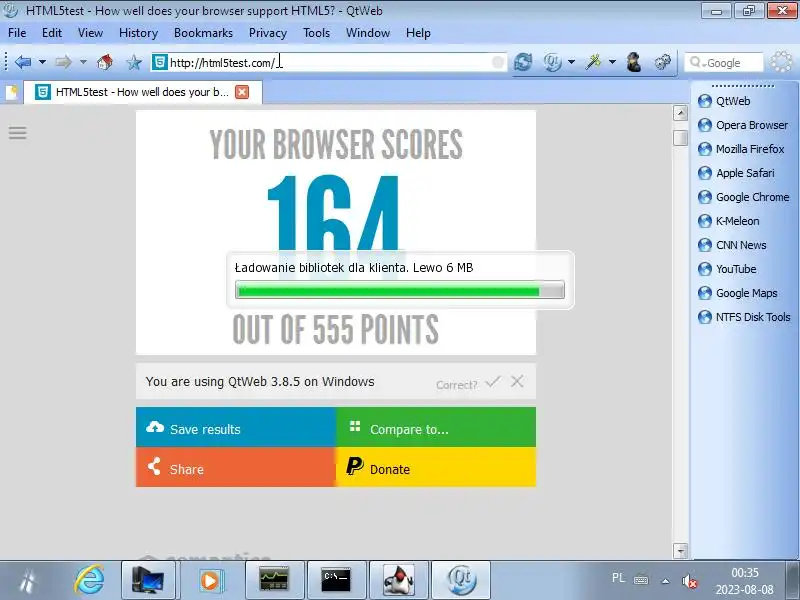Open the K-Meleon sidebar bookmark
This screenshot has height=600, width=800.
pyautogui.click(x=729, y=221)
